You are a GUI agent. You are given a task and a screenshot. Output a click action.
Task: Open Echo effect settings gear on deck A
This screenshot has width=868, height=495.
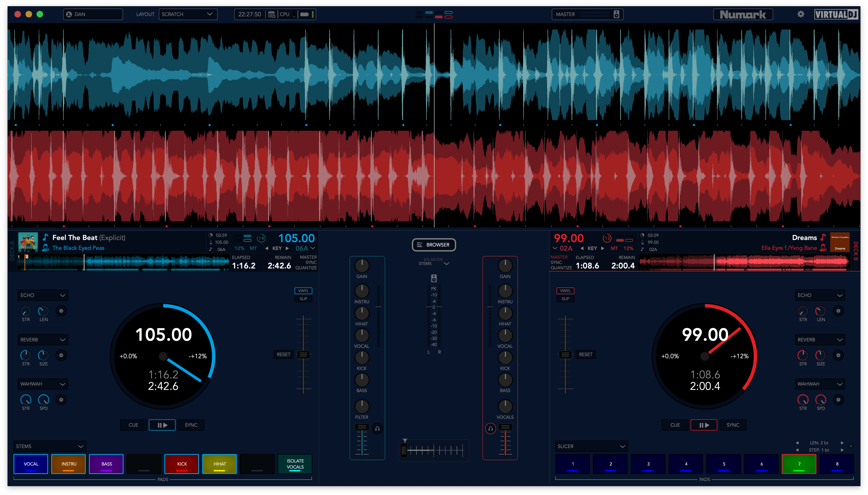pyautogui.click(x=61, y=311)
